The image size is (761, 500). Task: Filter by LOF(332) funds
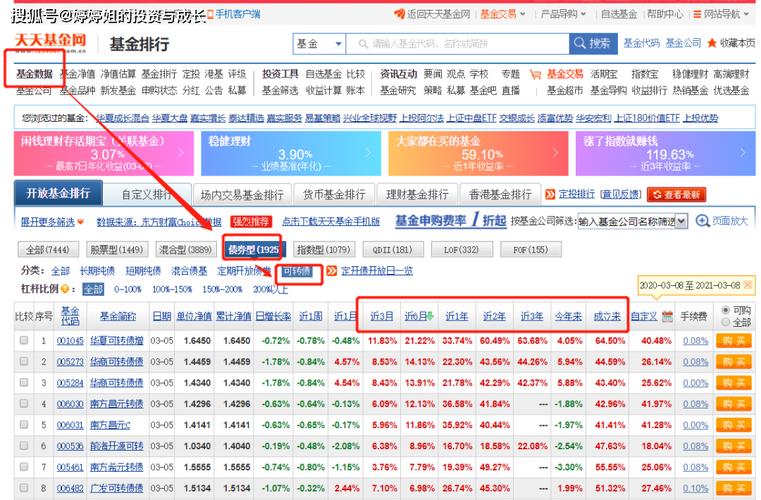tap(462, 250)
